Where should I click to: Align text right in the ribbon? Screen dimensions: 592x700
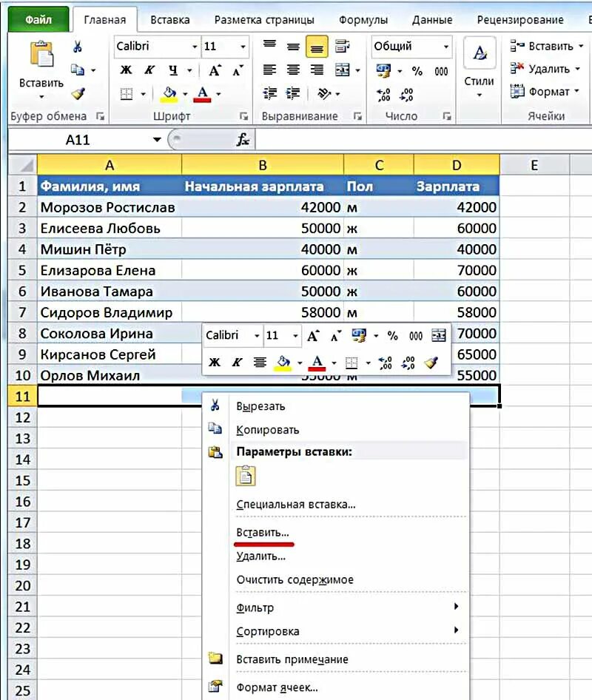coord(317,70)
